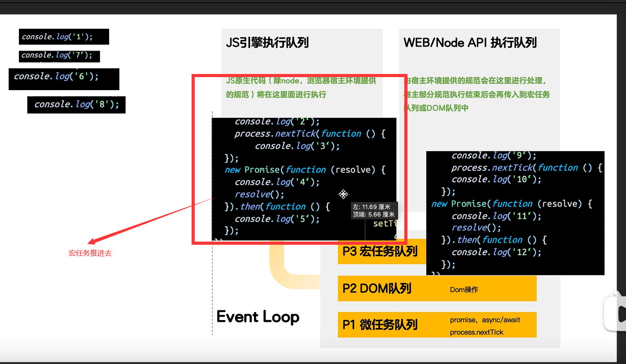
Task: Click the 'Event Loop' title
Action: coord(258,317)
